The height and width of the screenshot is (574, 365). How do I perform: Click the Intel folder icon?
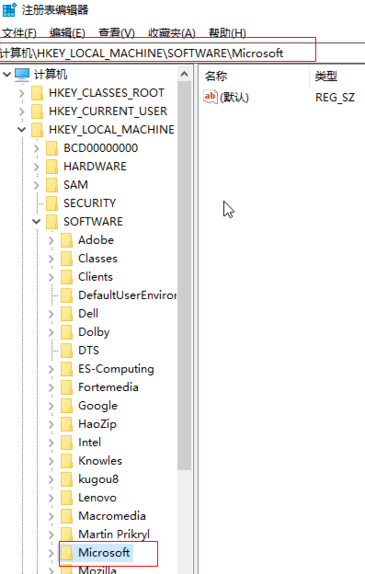(66, 443)
